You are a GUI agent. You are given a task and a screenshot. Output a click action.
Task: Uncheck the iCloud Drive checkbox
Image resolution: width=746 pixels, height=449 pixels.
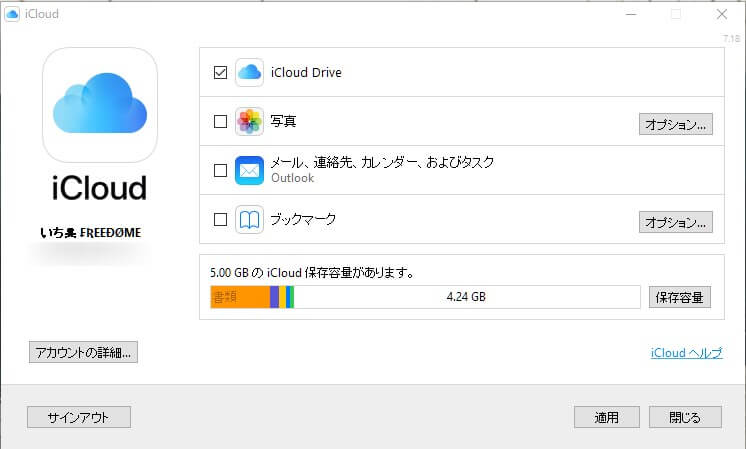point(220,72)
